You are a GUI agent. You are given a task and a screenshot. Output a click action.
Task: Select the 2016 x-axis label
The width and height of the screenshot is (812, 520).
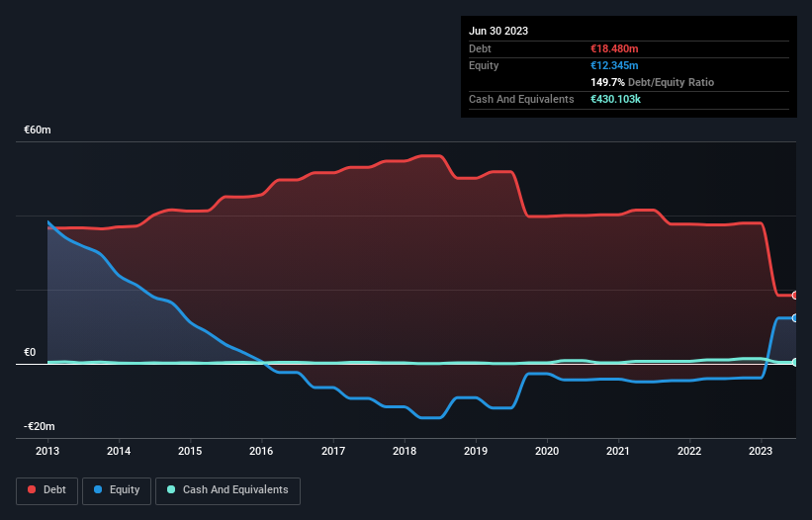[x=261, y=451]
